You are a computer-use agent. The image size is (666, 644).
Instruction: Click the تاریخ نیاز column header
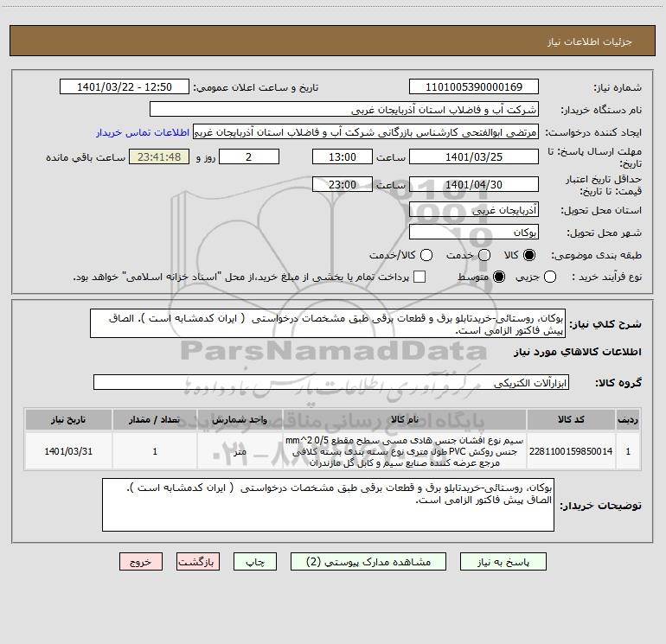68,419
